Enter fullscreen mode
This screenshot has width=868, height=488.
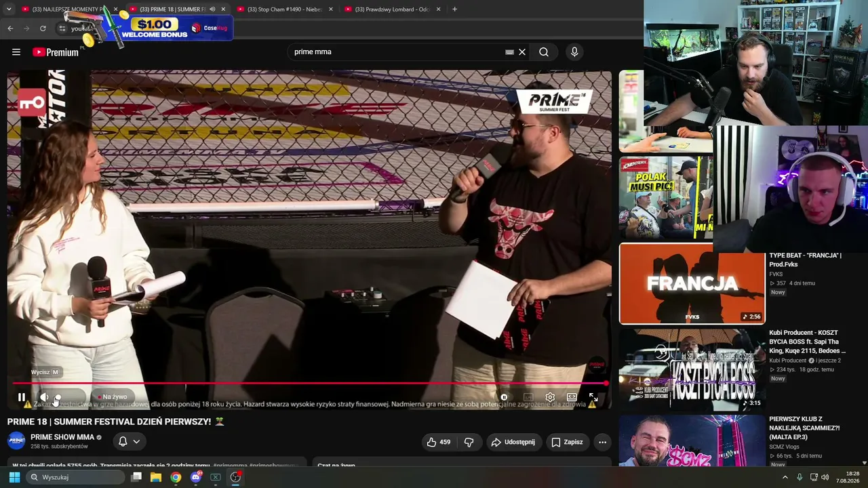click(x=593, y=397)
